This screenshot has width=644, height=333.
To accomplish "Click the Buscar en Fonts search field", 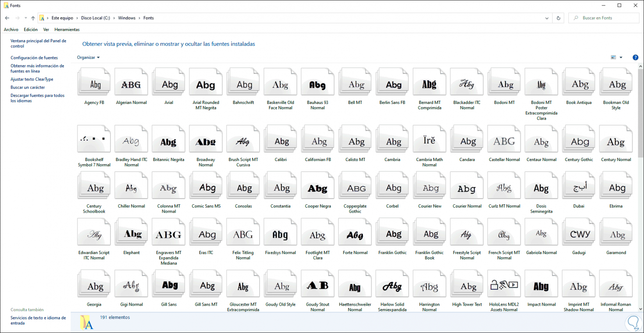I will (604, 18).
